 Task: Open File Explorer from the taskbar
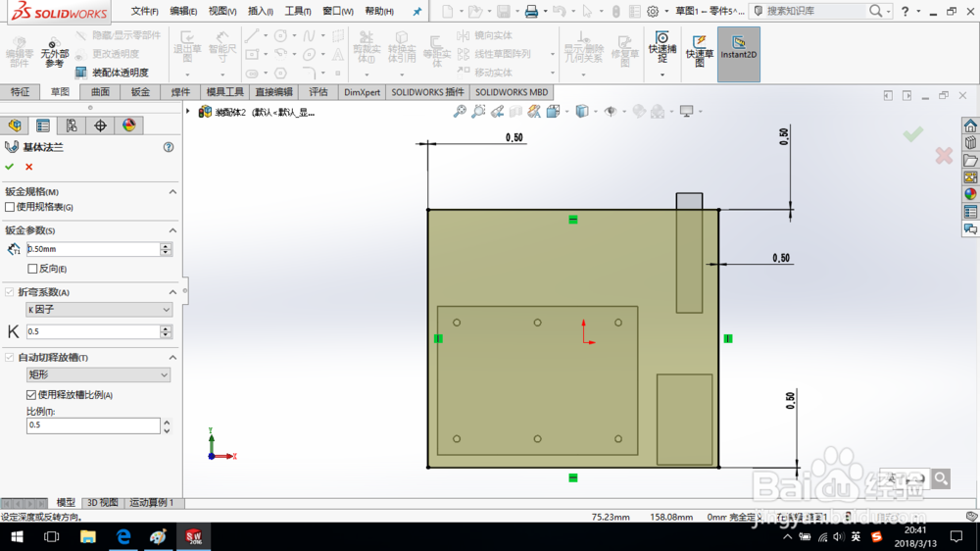click(88, 536)
